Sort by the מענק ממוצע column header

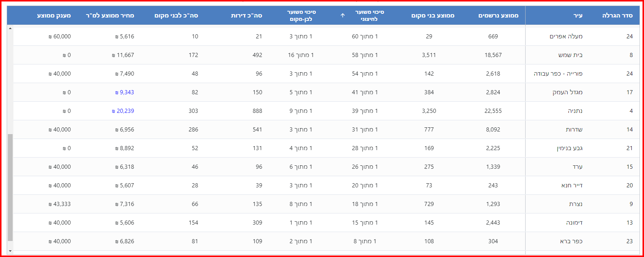[54, 16]
